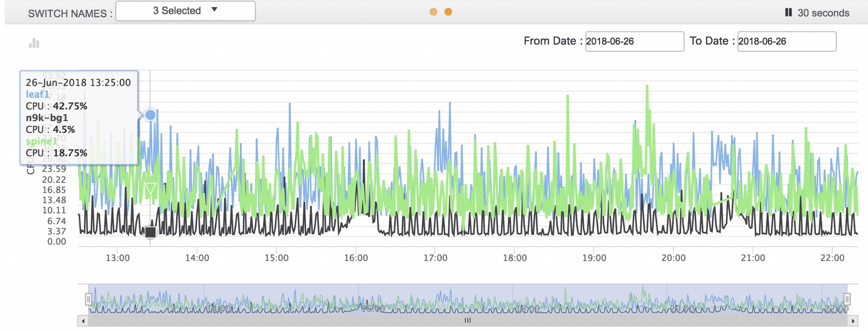Image resolution: width=868 pixels, height=331 pixels.
Task: Click the first light orange dot
Action: (x=434, y=12)
